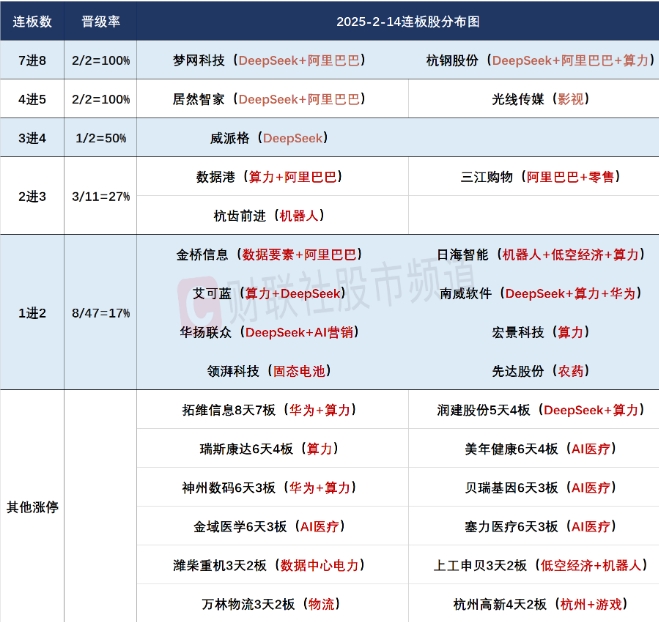This screenshot has width=659, height=622.
Task: Click the 领湃科技（固态电池）entry
Action: pos(269,371)
